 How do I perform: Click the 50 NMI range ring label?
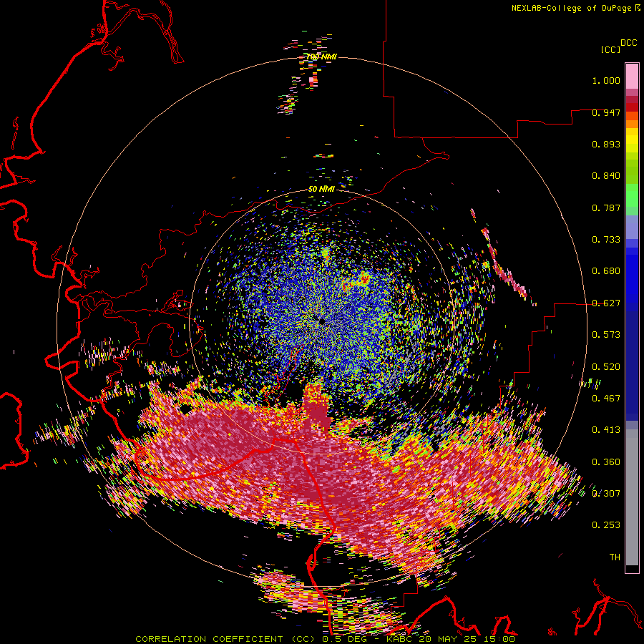pyautogui.click(x=321, y=189)
